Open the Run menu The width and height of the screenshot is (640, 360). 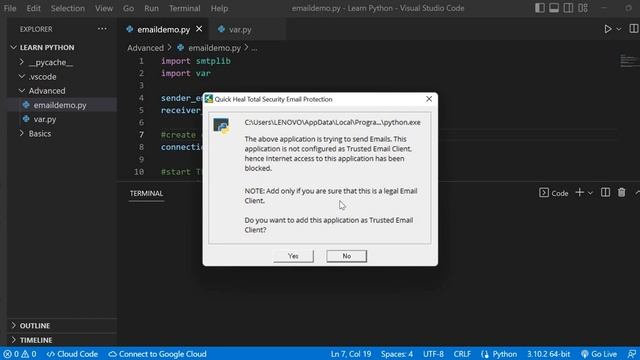click(x=151, y=8)
